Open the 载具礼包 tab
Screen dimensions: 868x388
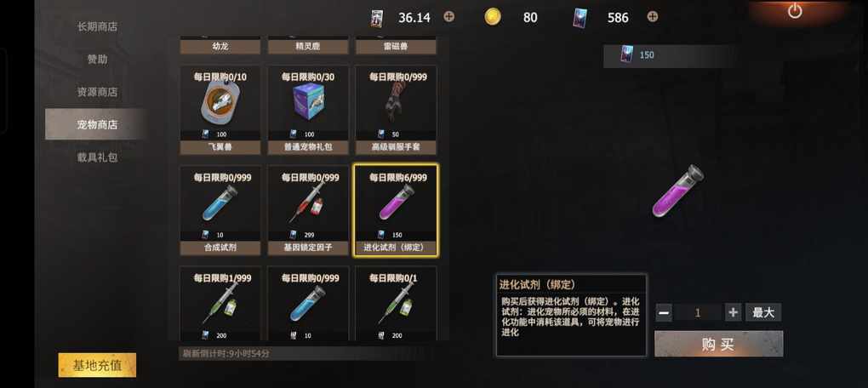(x=97, y=157)
